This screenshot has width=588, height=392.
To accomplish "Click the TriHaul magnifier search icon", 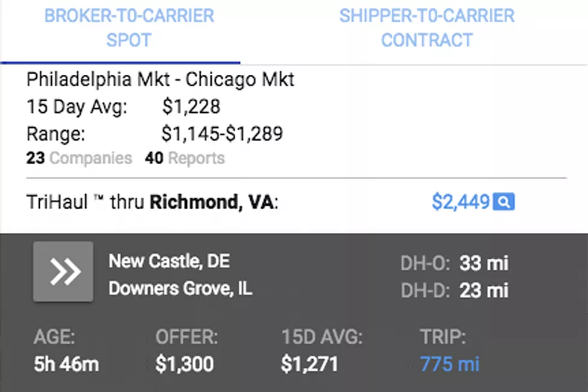I will point(504,202).
